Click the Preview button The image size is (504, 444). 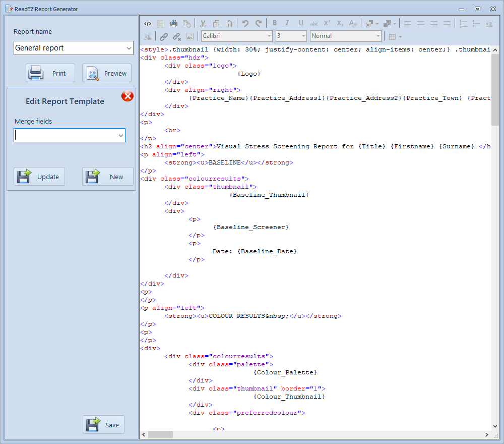107,73
